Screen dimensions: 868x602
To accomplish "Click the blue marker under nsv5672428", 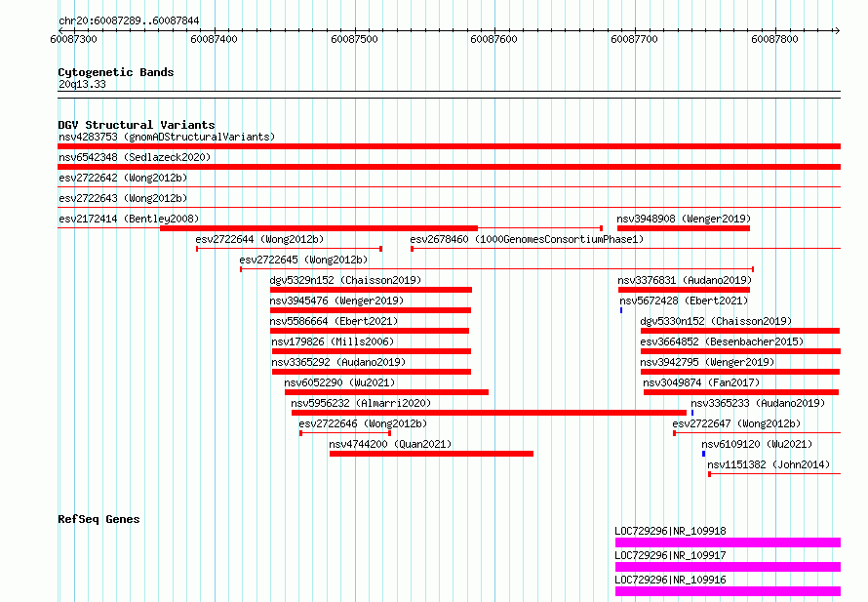I will coord(621,310).
